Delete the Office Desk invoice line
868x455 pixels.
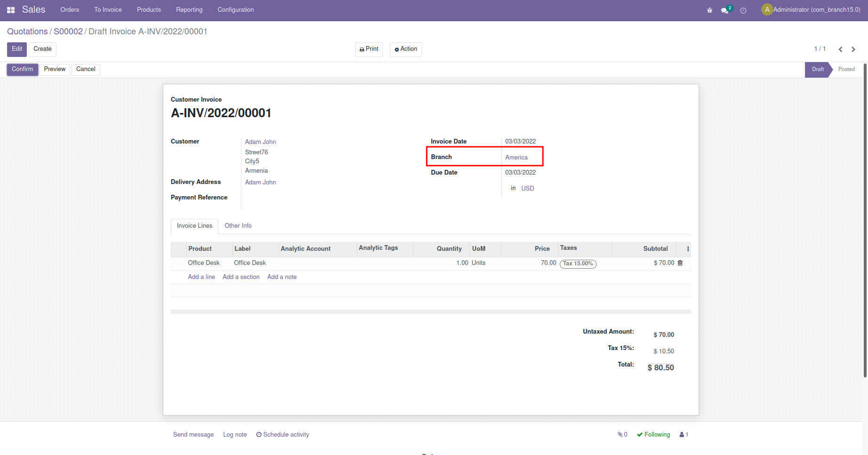pos(680,263)
